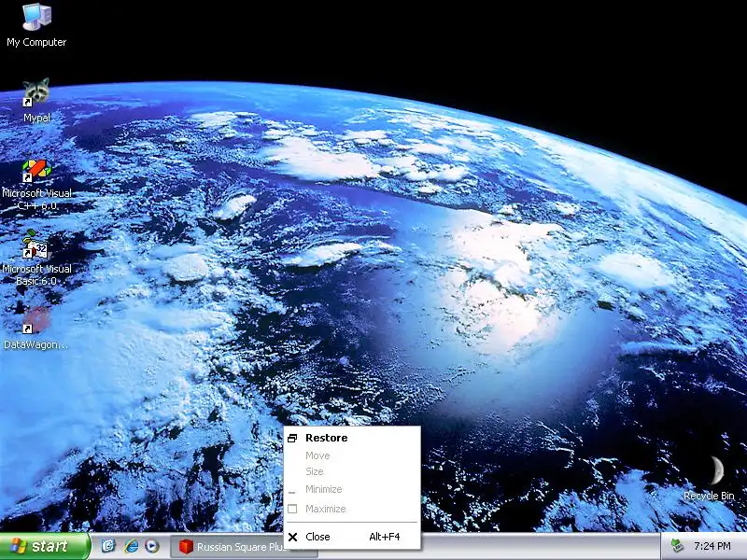Click the 7:24 PM taskbar clock
747x560 pixels.
coord(712,546)
